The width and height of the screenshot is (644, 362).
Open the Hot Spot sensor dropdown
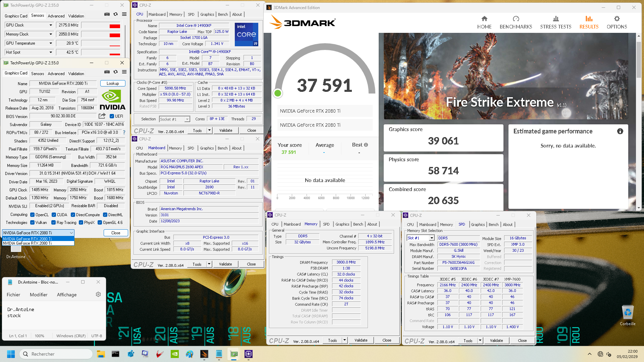click(51, 52)
